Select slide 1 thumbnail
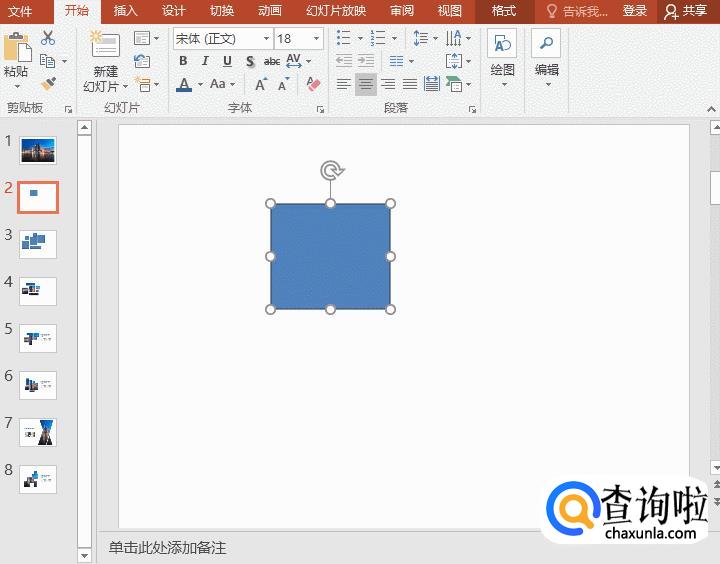Image resolution: width=720 pixels, height=564 pixels. point(38,150)
